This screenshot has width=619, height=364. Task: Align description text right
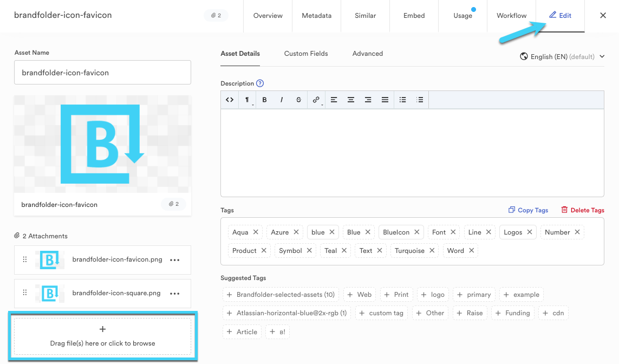coord(368,100)
